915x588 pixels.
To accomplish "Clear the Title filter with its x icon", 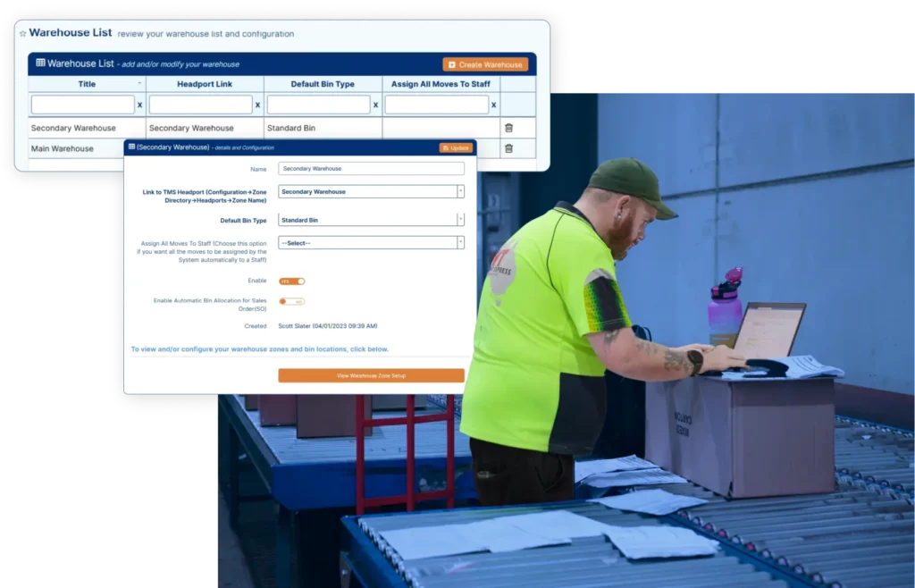I will pyautogui.click(x=139, y=105).
